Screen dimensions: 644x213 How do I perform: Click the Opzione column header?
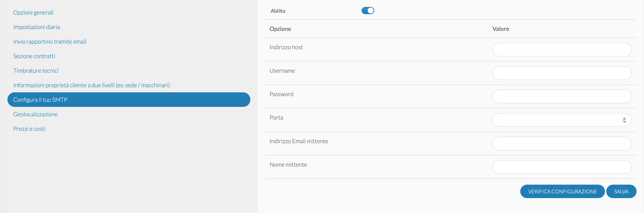point(280,29)
